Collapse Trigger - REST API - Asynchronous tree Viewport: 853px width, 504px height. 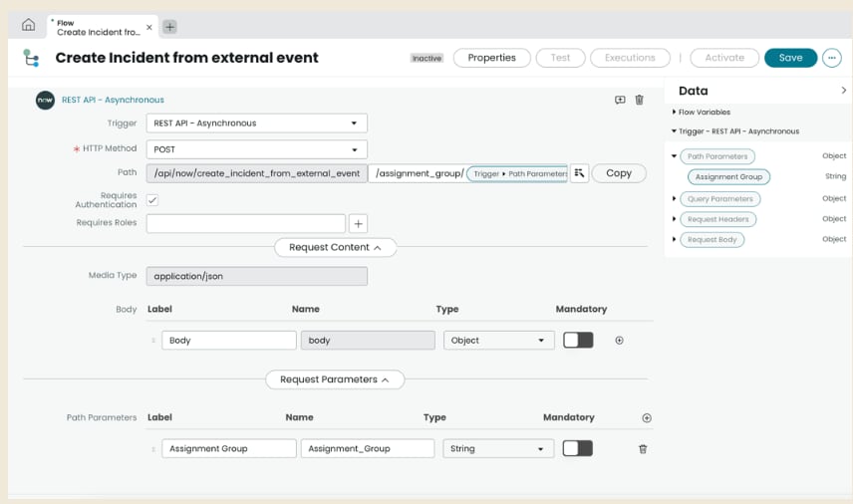click(674, 131)
